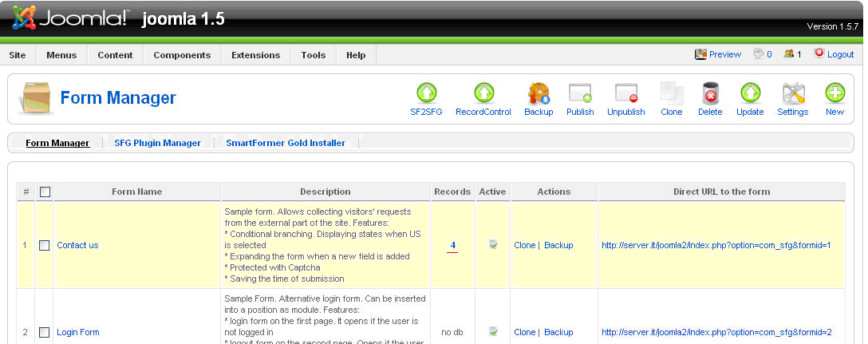Viewport: 868px width, 344px height.
Task: Click the '#' column header
Action: coord(26,192)
